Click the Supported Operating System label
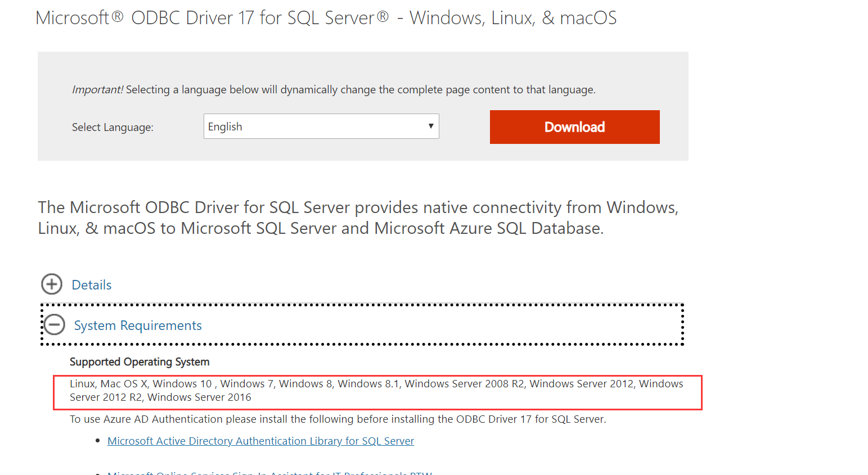Screen dimensions: 868x475 (140, 362)
